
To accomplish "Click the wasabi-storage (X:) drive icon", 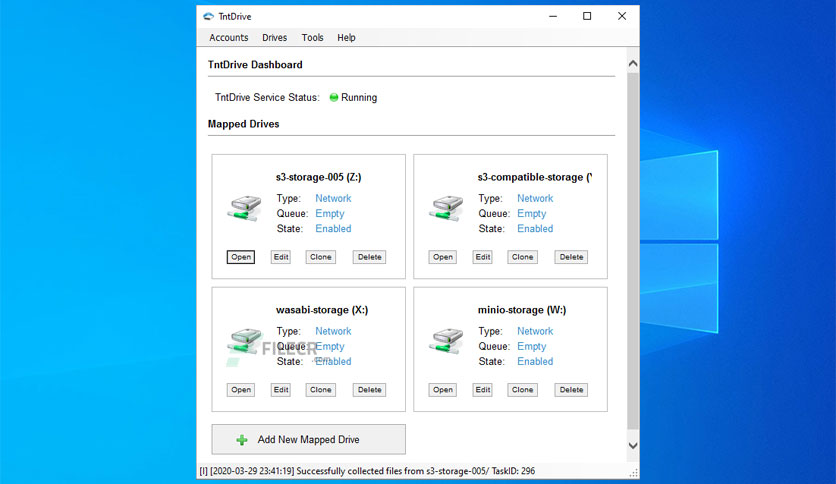I will click(245, 341).
